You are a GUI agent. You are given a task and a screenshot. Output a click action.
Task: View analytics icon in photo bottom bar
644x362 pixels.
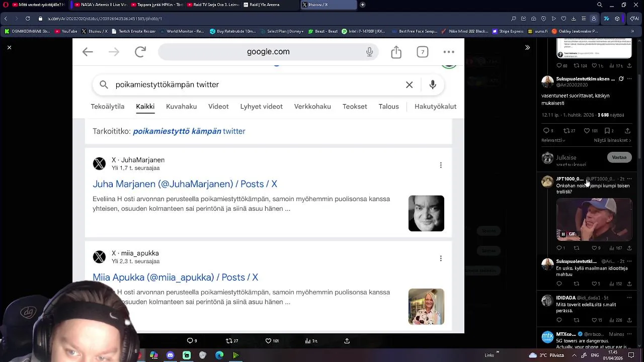307,341
